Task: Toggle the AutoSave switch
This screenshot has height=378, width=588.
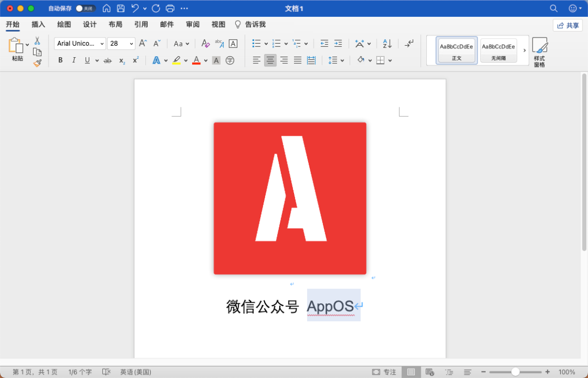Action: tap(85, 8)
